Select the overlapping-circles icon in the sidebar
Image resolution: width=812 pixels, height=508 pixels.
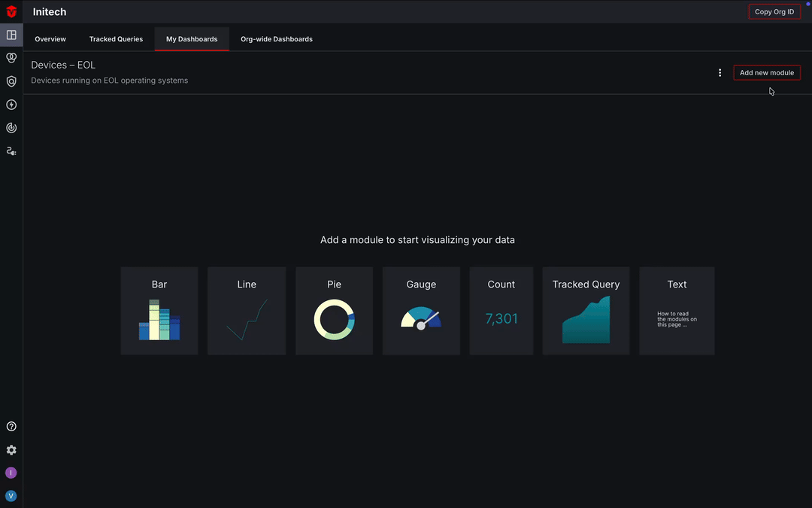[x=11, y=57]
